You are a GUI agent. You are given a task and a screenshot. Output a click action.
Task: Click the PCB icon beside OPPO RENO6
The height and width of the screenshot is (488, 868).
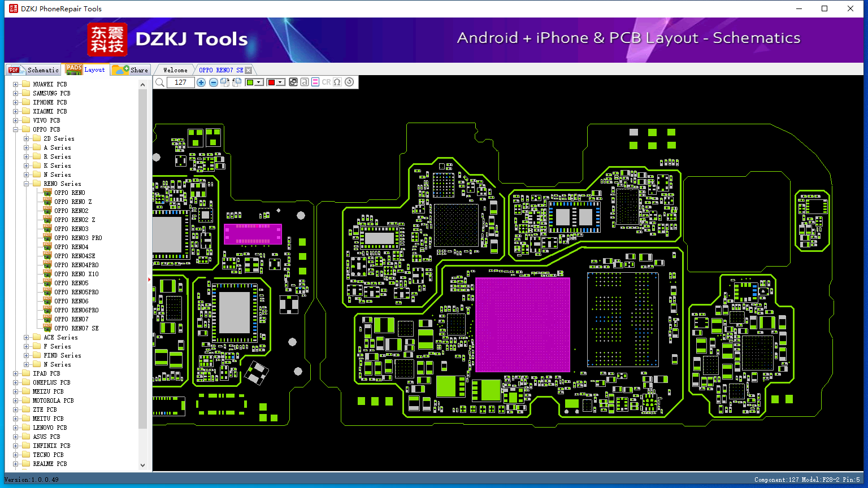tap(47, 301)
